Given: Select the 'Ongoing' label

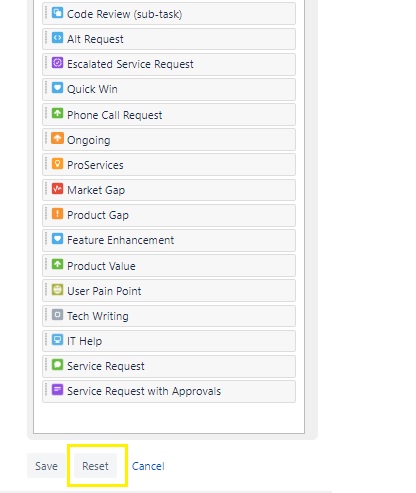Looking at the screenshot, I should coord(88,140).
